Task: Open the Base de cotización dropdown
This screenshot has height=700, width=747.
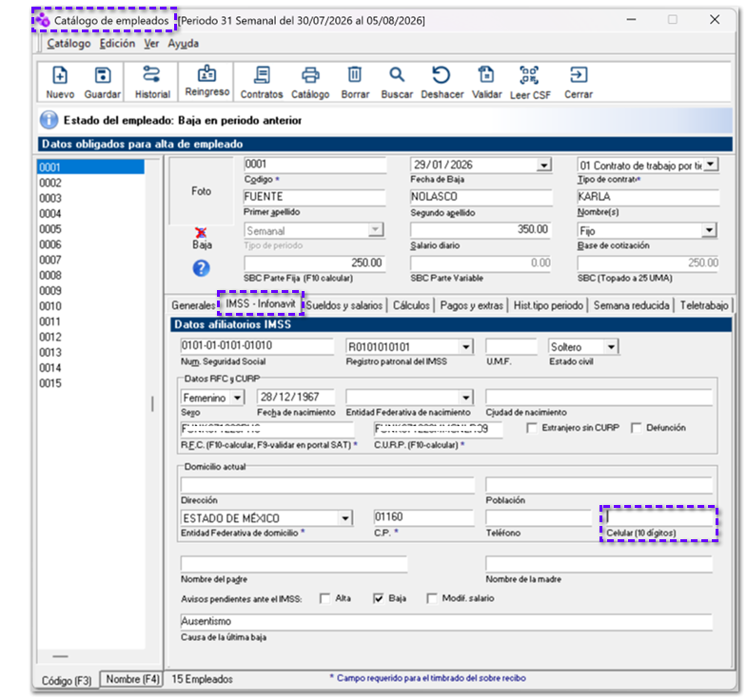Action: point(709,230)
